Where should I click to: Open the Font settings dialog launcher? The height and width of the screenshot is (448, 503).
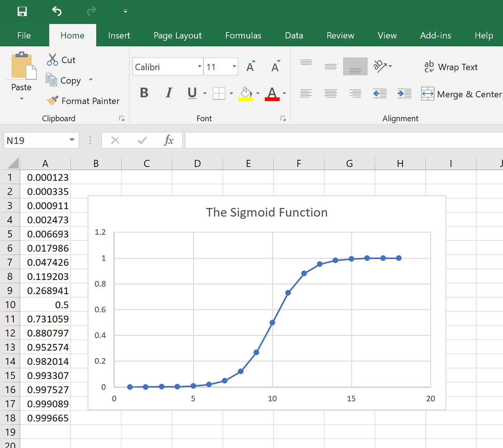(283, 118)
